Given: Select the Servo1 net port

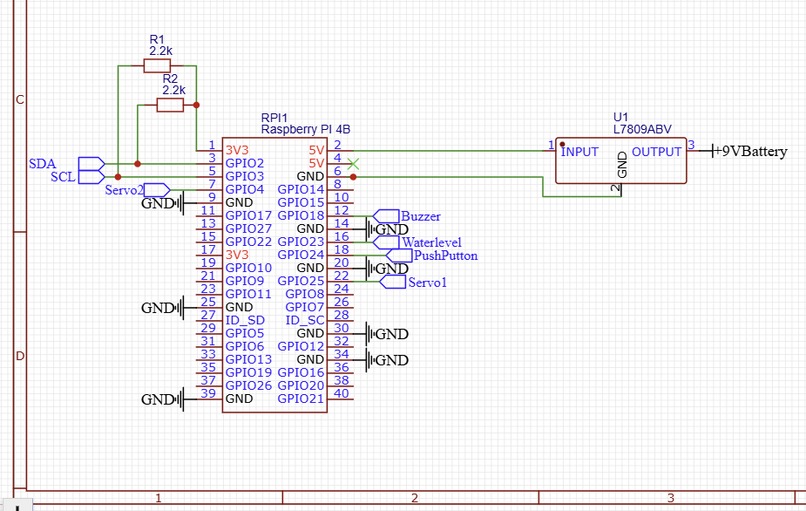Looking at the screenshot, I should pyautogui.click(x=393, y=282).
